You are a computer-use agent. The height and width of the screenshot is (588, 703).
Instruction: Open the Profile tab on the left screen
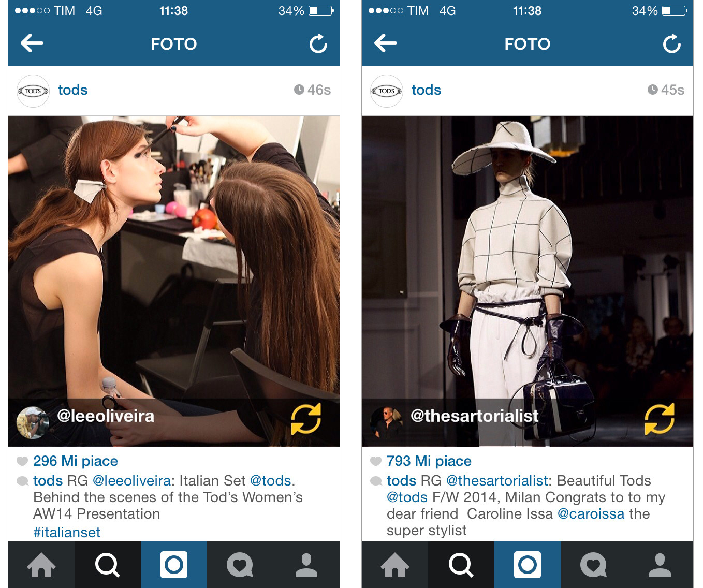[x=306, y=565]
